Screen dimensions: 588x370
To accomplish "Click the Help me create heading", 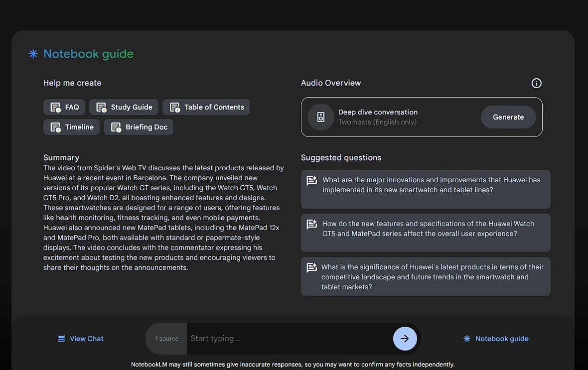I will click(x=72, y=83).
